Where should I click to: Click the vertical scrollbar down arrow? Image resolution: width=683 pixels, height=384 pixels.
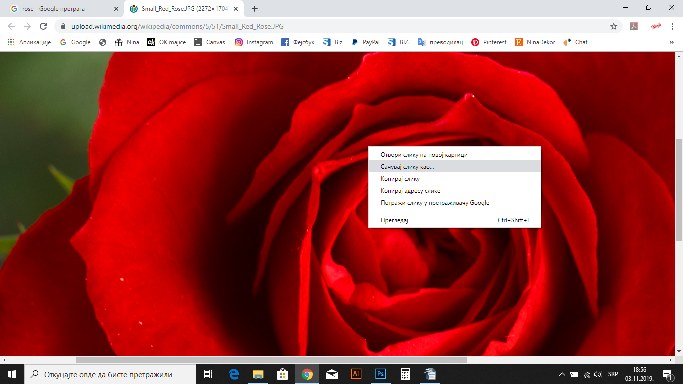pyautogui.click(x=679, y=351)
